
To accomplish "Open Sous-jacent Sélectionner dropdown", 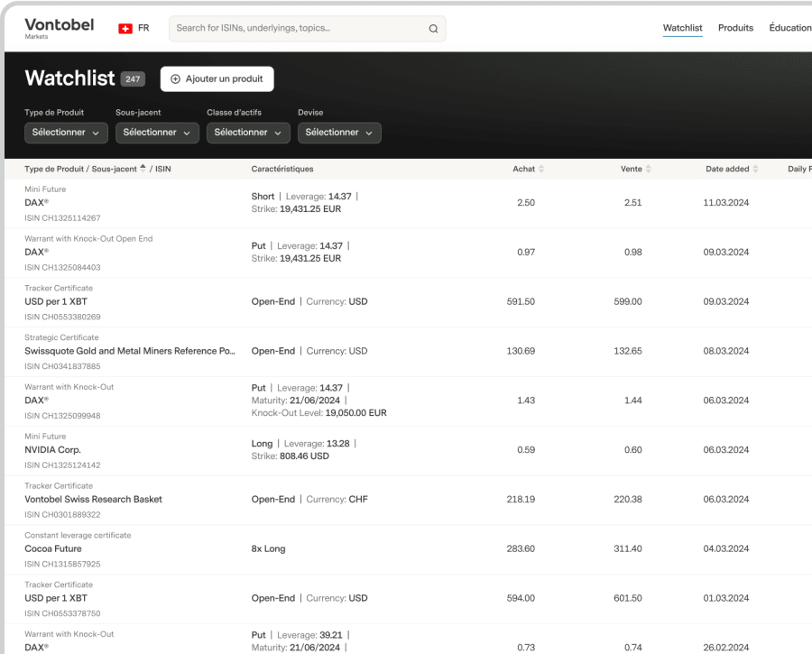I will click(x=157, y=133).
